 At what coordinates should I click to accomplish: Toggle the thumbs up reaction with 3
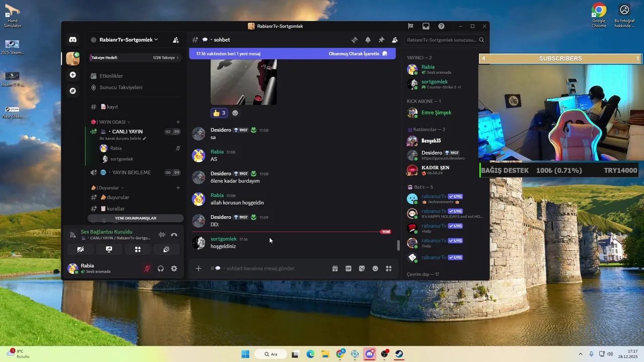[x=219, y=113]
